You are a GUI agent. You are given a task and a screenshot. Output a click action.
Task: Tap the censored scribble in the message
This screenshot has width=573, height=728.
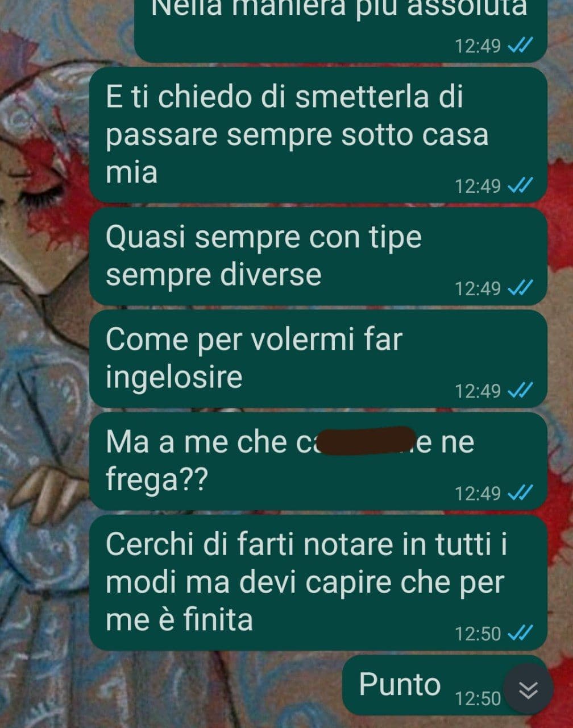pos(367,441)
